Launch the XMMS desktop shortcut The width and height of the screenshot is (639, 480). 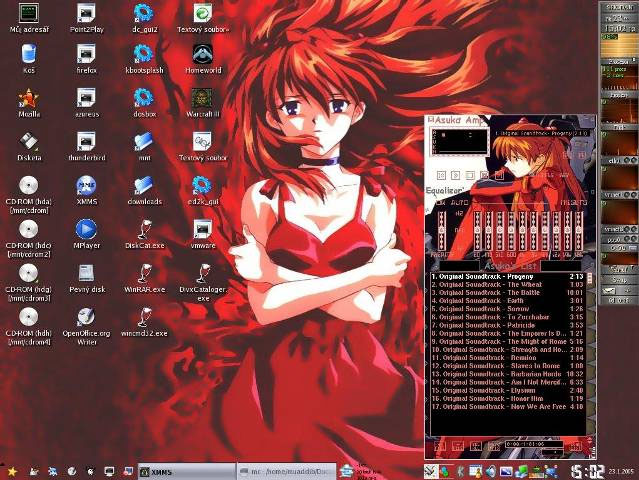click(x=86, y=190)
